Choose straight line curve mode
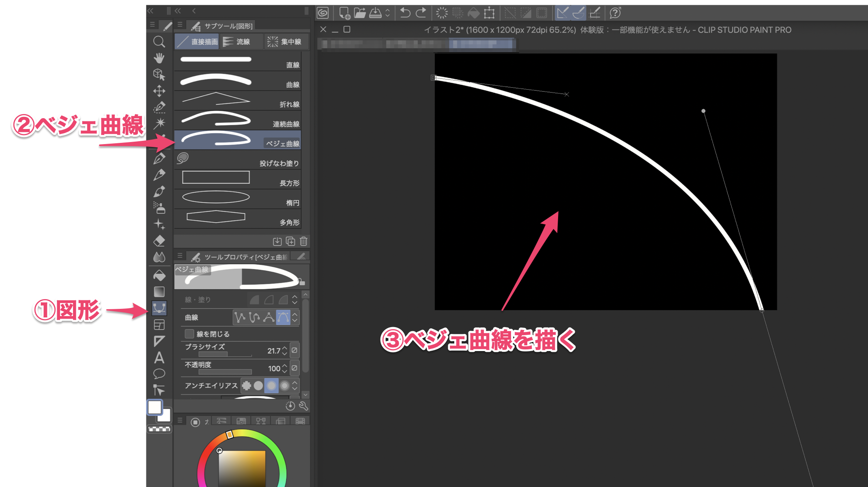The image size is (868, 487). point(240,317)
